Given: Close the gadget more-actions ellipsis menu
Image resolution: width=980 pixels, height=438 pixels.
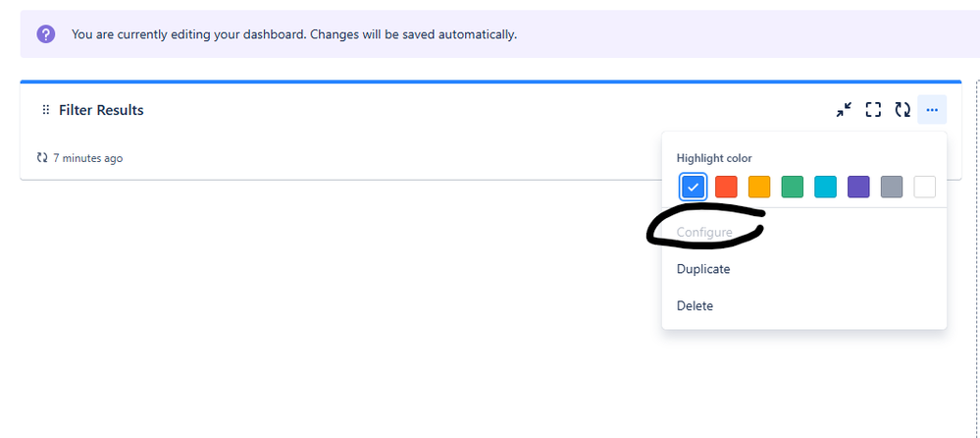Looking at the screenshot, I should pos(932,110).
